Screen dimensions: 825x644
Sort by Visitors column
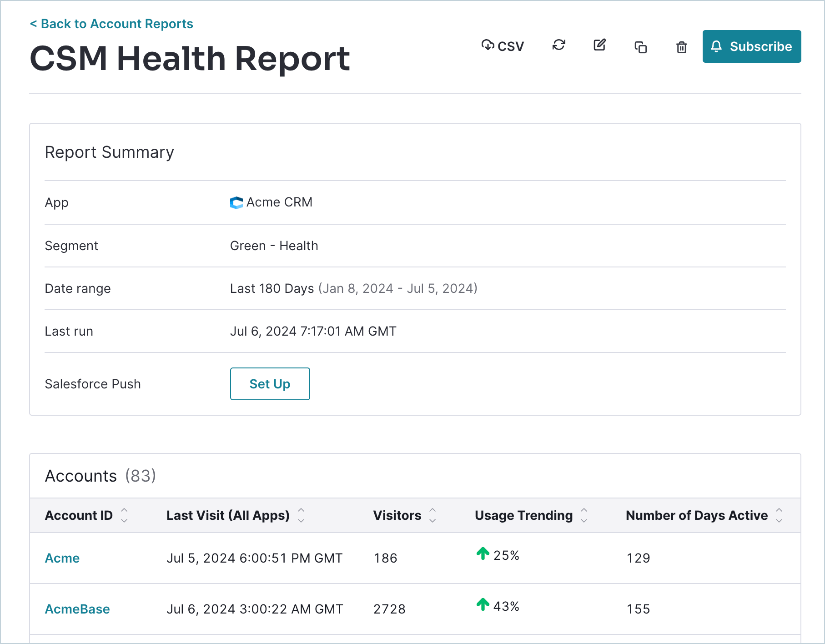click(433, 515)
